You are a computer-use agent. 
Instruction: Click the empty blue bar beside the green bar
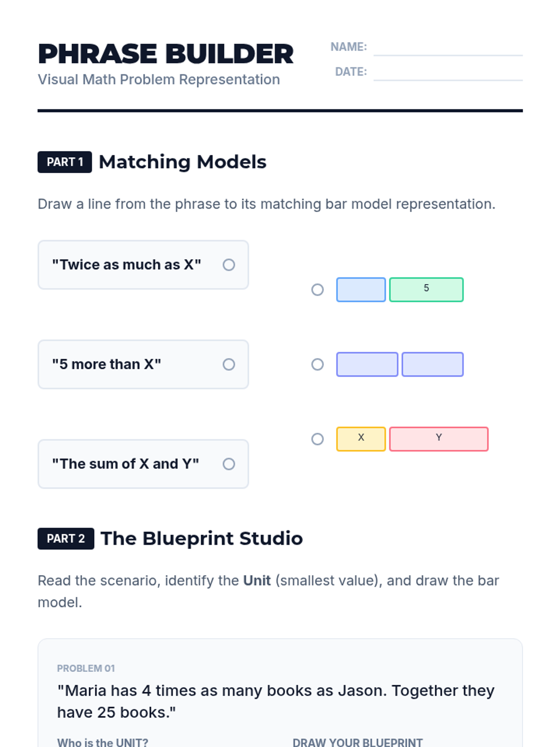coord(361,289)
